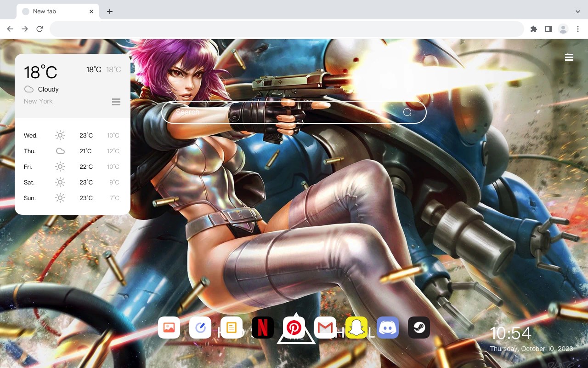This screenshot has height=368, width=588.
Task: Select the Fri. forecast row
Action: click(x=73, y=167)
